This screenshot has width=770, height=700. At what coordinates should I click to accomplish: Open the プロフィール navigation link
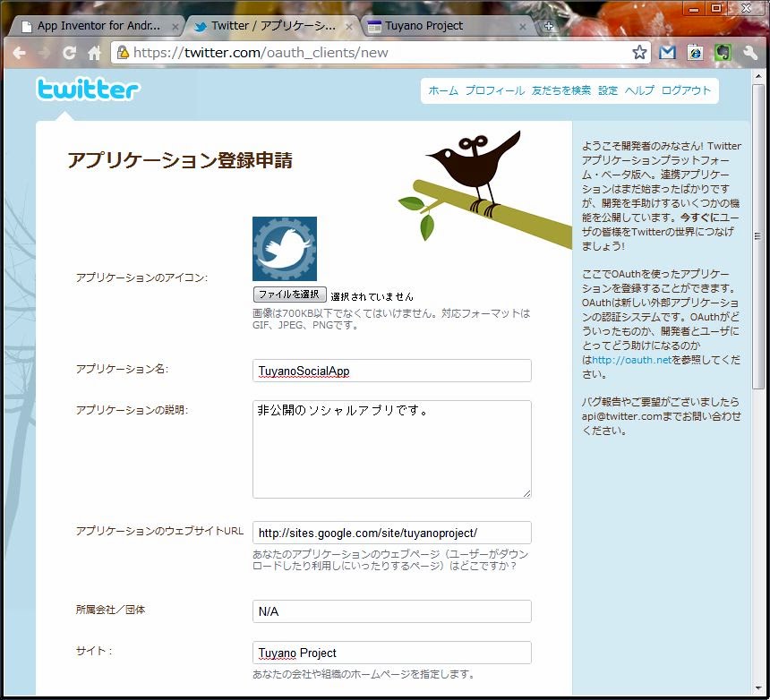click(x=494, y=90)
